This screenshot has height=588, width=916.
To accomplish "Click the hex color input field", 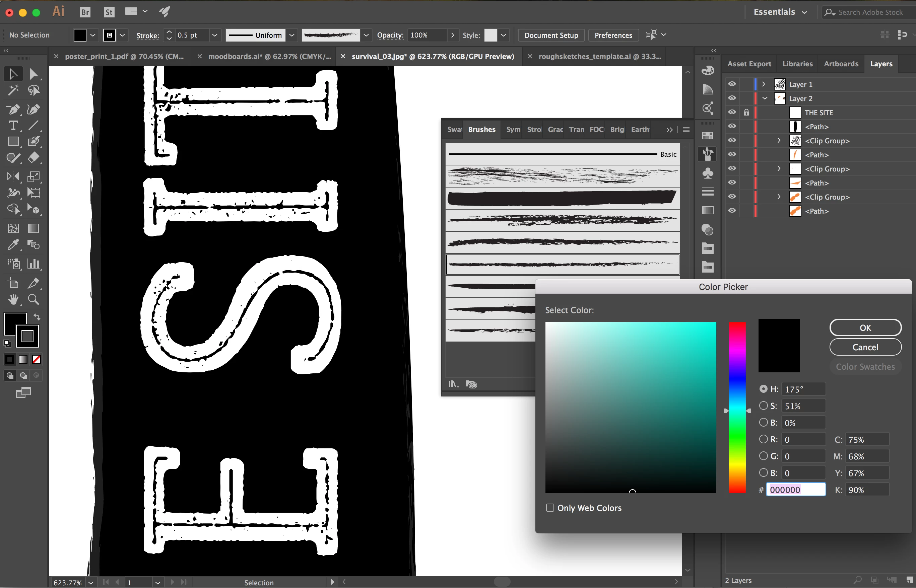I will [x=796, y=490].
